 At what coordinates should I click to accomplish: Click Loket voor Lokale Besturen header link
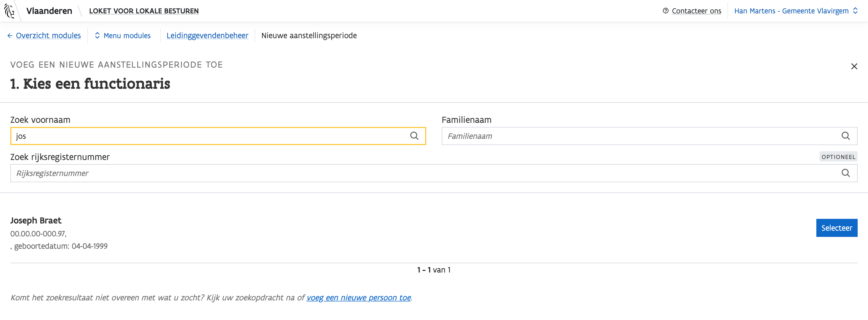pos(144,11)
